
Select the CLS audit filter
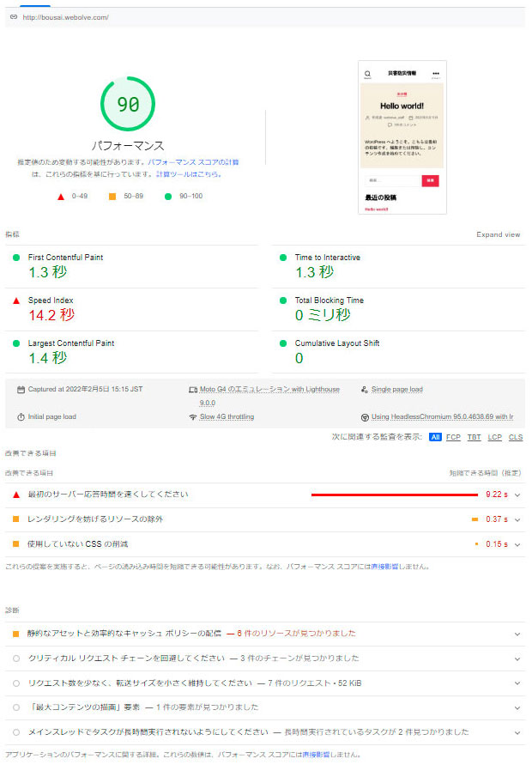[516, 438]
